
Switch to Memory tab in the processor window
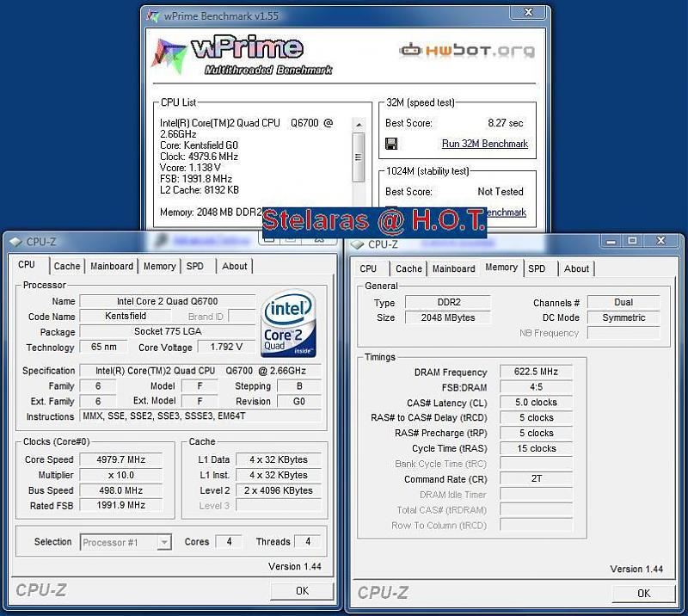[x=160, y=266]
